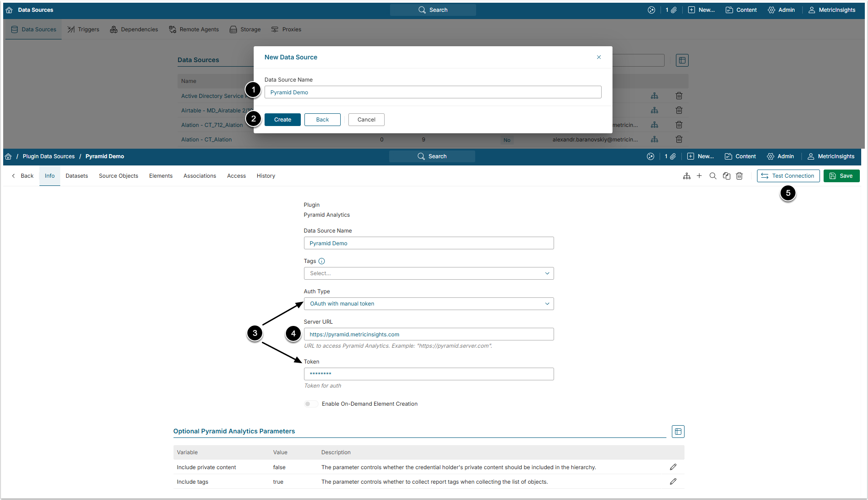The image size is (868, 500).
Task: Open the hierarchy icon for Airtable - MD_Airatable row
Action: pos(655,111)
